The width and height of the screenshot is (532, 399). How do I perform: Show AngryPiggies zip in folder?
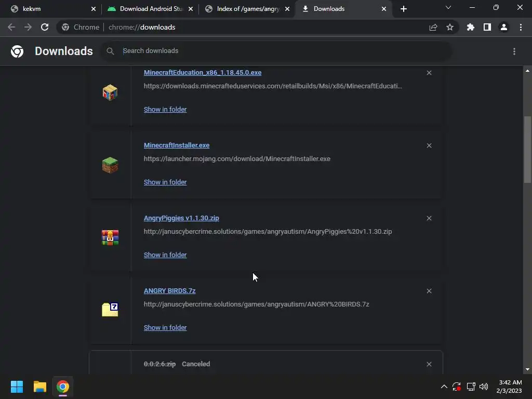(165, 255)
